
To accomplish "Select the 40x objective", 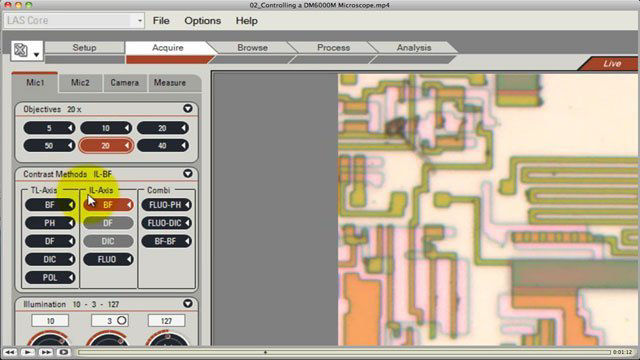I will 163,145.
